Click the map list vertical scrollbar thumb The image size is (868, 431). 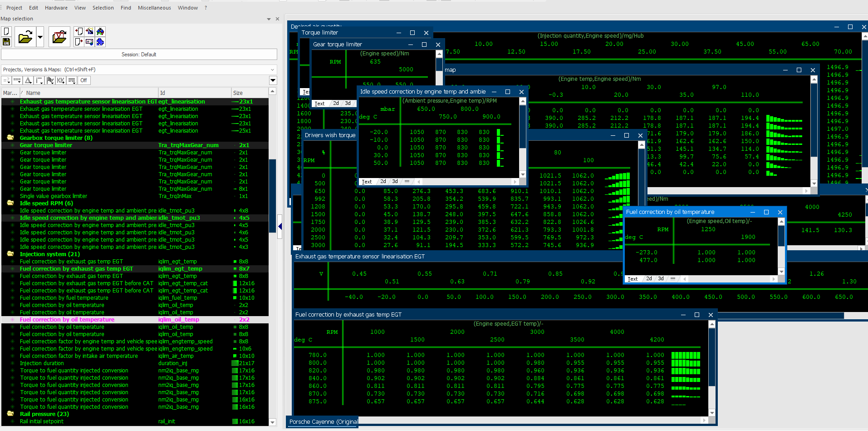(x=272, y=195)
